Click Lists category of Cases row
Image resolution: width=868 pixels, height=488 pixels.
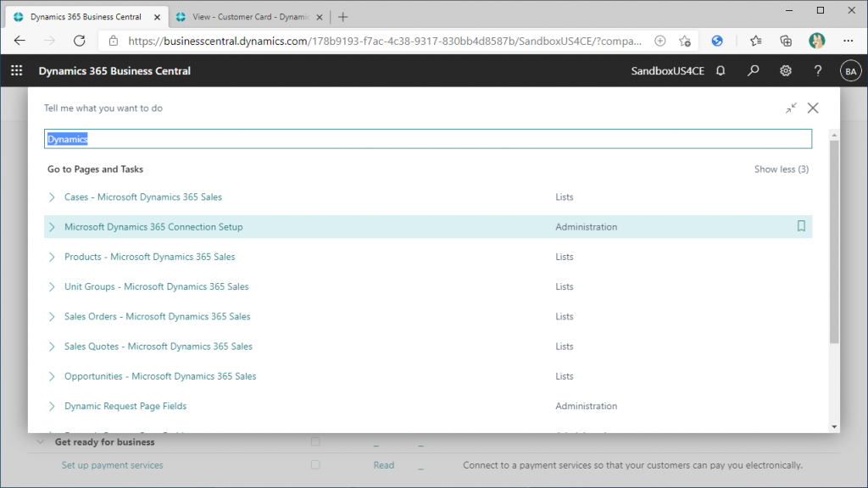[x=564, y=197]
